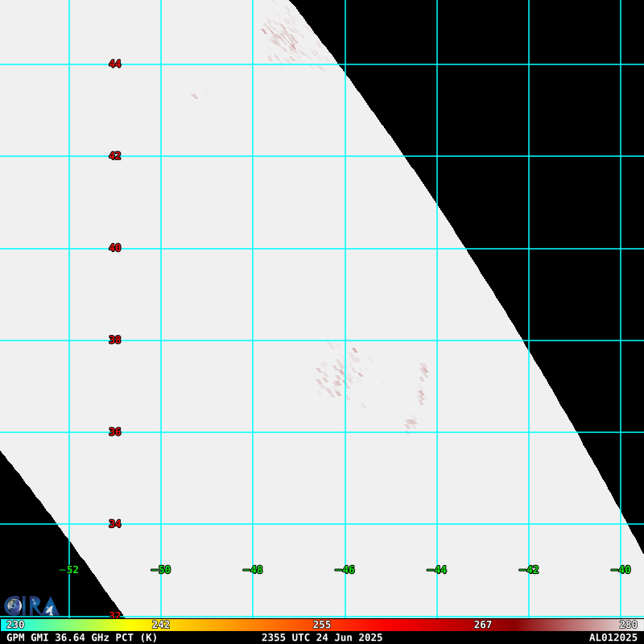The width and height of the screenshot is (644, 644).
Task: Click the 267 value on the color scale
Action: (x=483, y=625)
